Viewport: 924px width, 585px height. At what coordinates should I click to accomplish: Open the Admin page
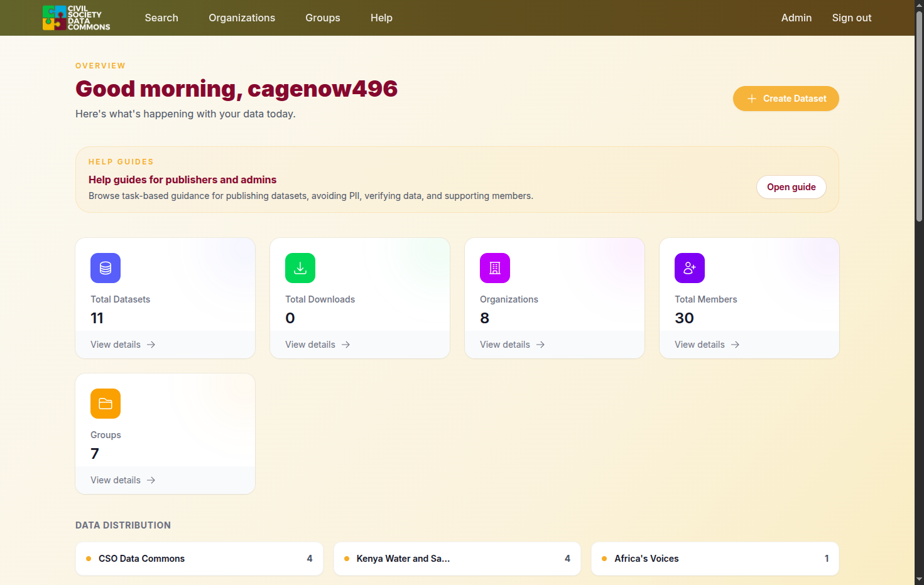[796, 18]
